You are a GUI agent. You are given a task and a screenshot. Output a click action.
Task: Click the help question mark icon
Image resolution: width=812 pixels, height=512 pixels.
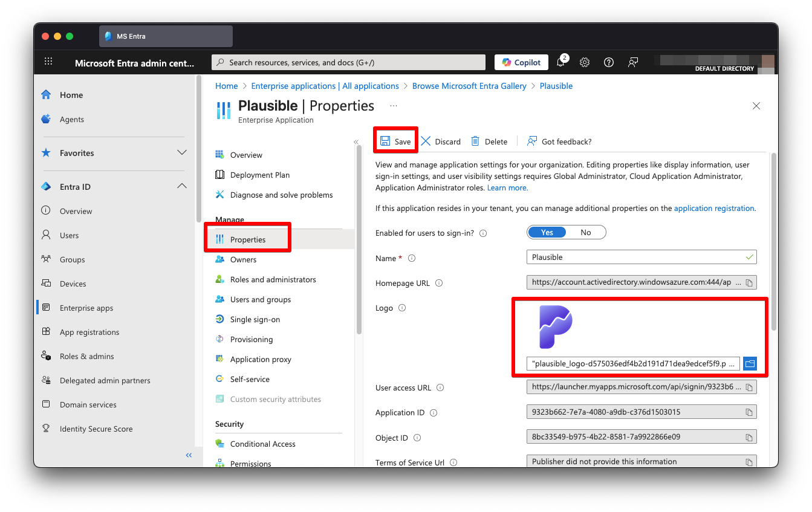click(x=609, y=62)
